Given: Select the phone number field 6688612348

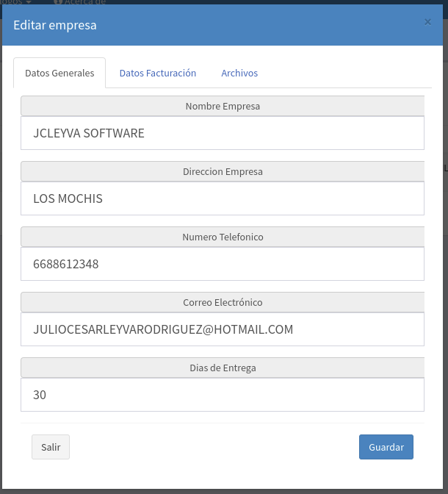Looking at the screenshot, I should 223,264.
